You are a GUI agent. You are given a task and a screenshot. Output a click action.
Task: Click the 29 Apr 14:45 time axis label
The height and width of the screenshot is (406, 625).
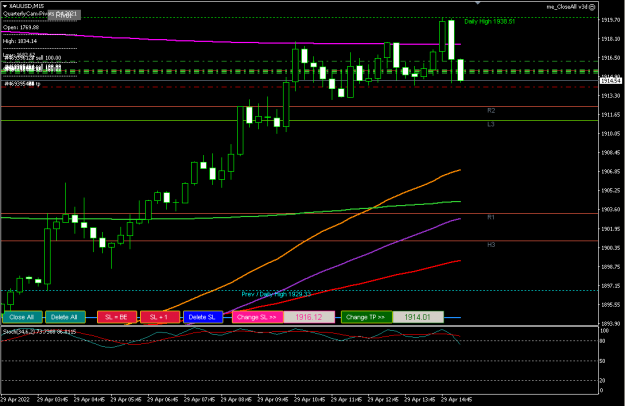[456, 399]
